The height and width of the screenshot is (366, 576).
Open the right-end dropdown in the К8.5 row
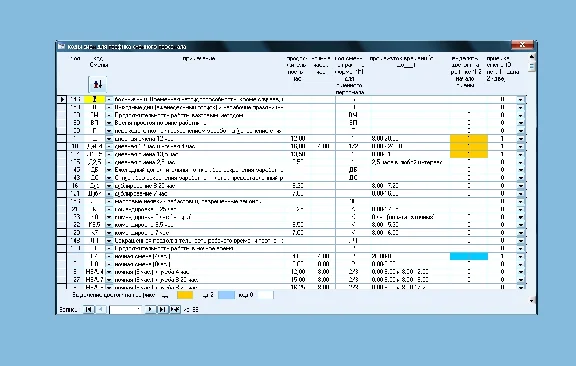click(x=521, y=225)
